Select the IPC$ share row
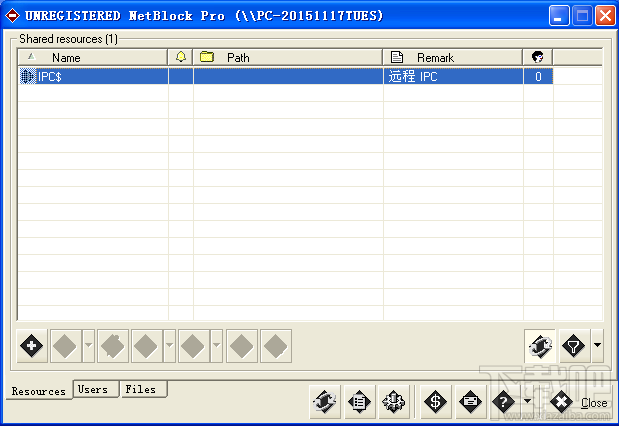 click(x=286, y=76)
